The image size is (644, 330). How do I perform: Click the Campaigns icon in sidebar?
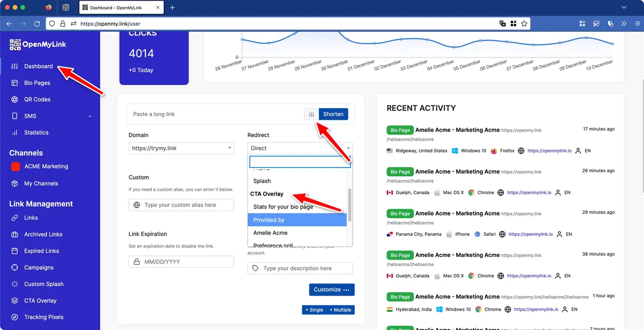coord(14,268)
